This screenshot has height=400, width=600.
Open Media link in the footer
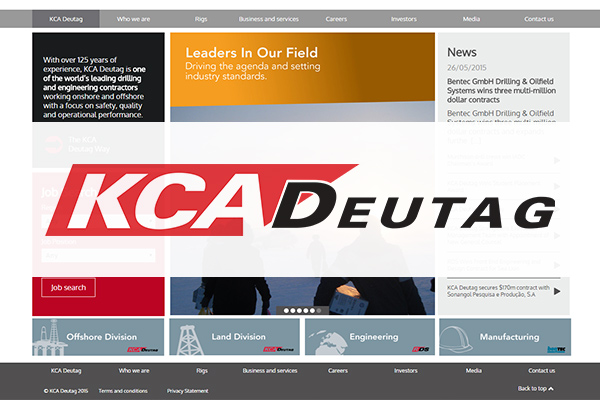coord(474,371)
